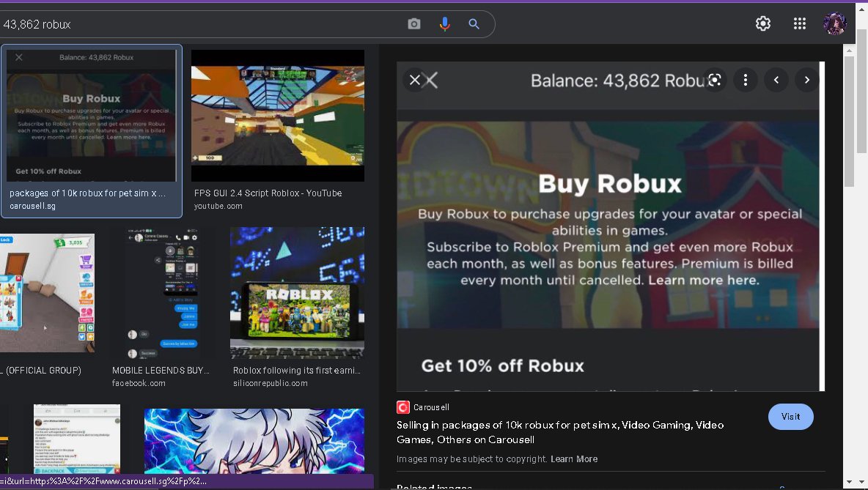Image resolution: width=868 pixels, height=490 pixels.
Task: Open the "Selling in packages of 10k robux" title
Action: tap(559, 432)
